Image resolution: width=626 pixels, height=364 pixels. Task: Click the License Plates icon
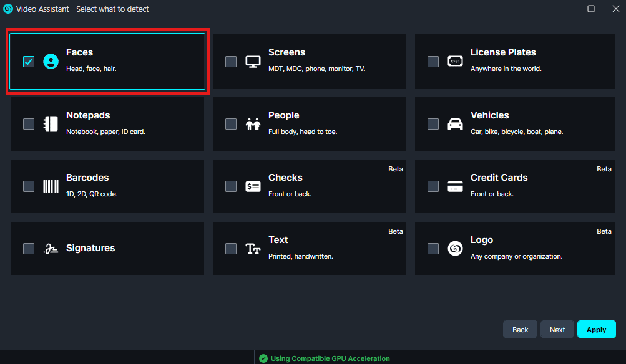[x=455, y=61]
